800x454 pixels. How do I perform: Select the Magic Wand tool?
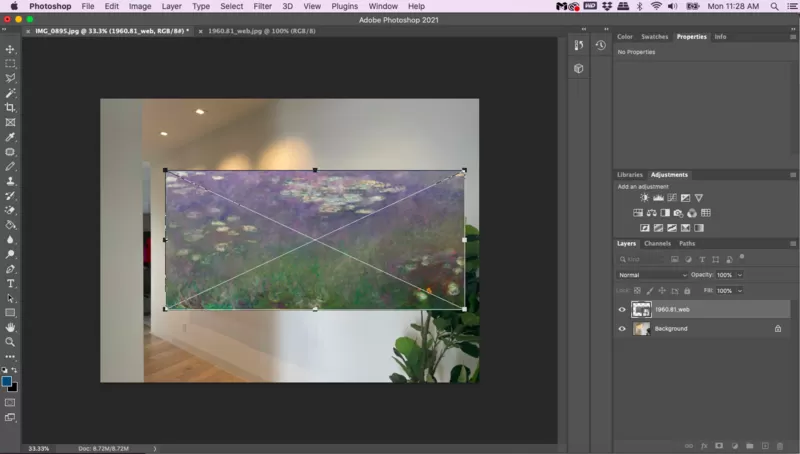pyautogui.click(x=10, y=93)
